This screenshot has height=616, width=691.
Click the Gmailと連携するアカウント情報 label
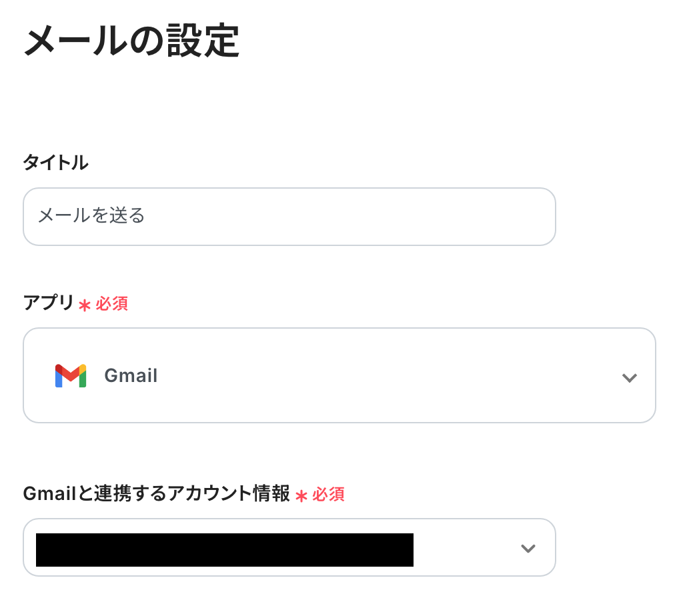tap(156, 494)
